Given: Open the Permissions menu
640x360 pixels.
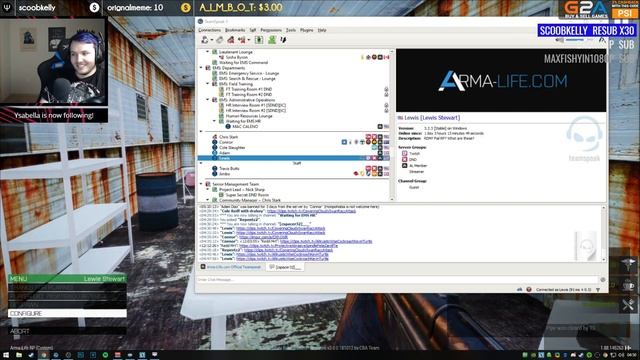Looking at the screenshot, I should (271, 30).
